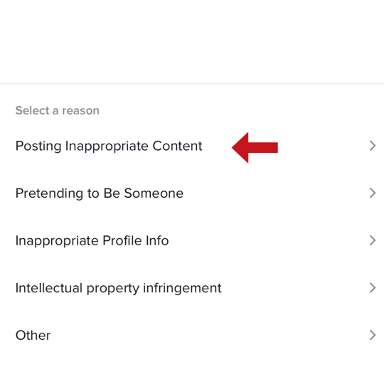Select Posting Inappropriate Content as the reason

click(x=109, y=146)
